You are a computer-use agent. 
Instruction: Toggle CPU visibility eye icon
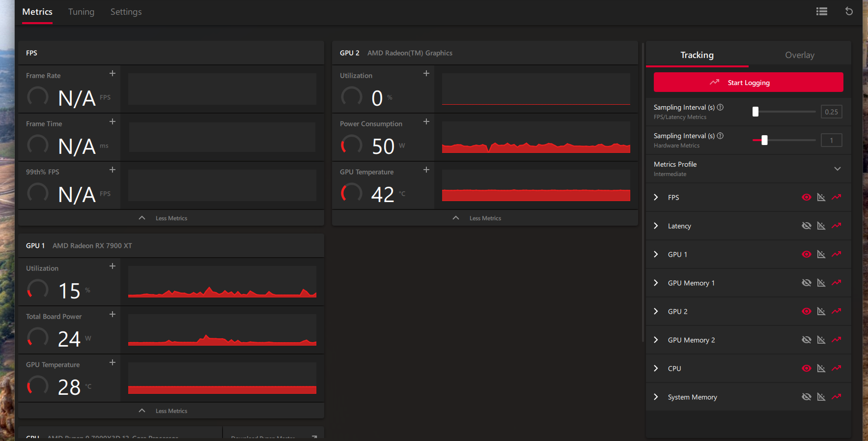pyautogui.click(x=806, y=368)
